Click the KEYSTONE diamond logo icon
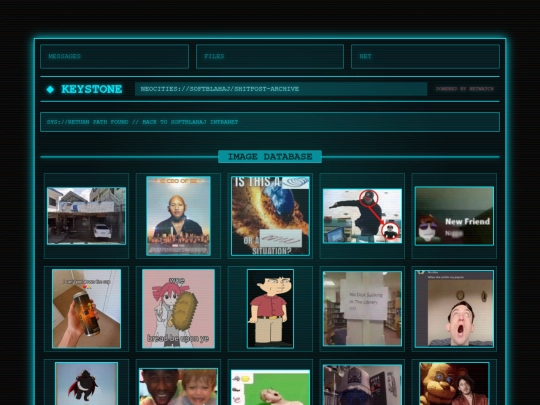This screenshot has width=540, height=405. (50, 89)
